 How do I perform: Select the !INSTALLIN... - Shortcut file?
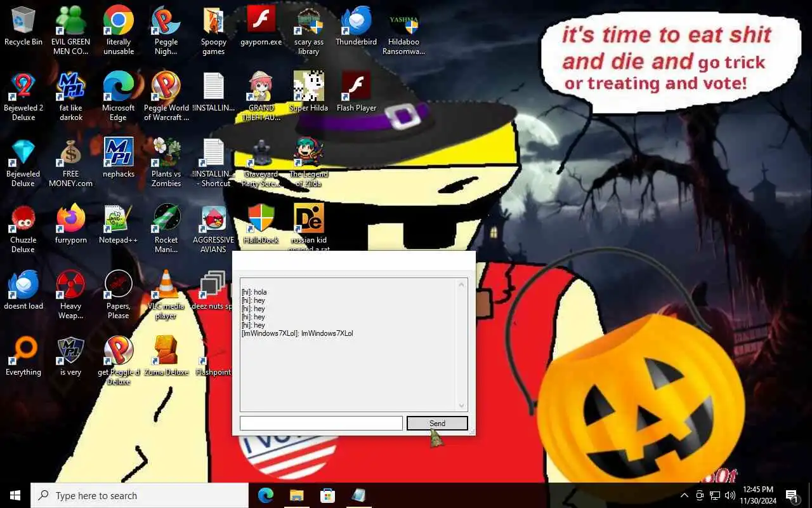[214, 163]
